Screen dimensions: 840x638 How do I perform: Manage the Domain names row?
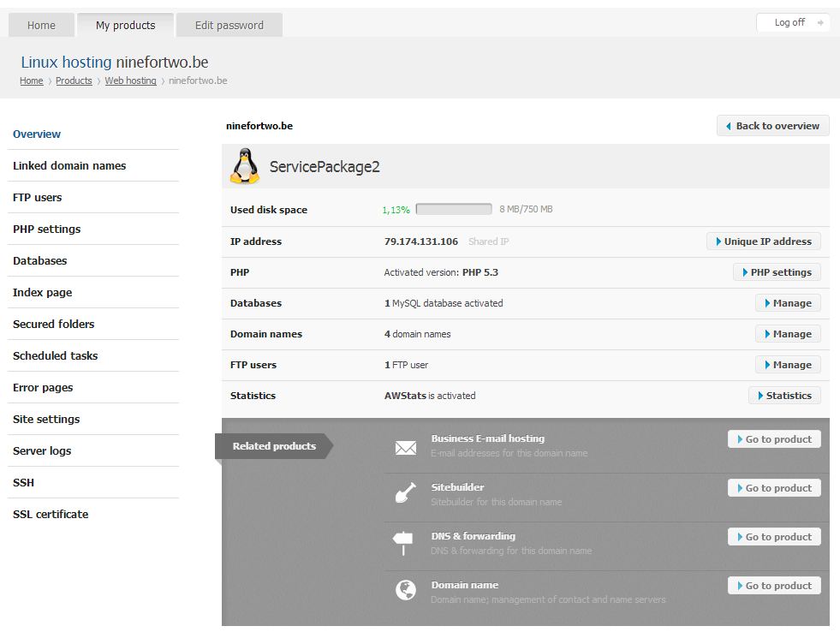(x=788, y=334)
